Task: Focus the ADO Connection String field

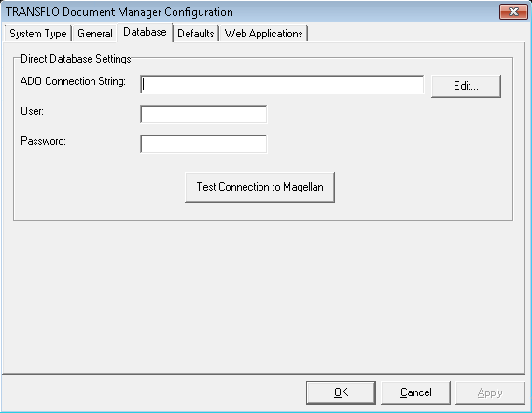Action: 282,84
